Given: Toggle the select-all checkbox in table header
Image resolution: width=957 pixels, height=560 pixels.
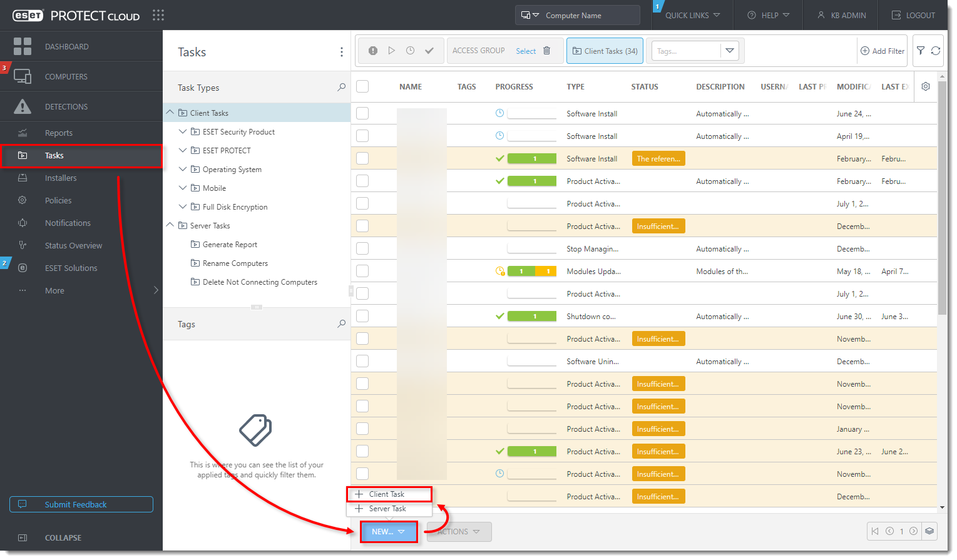Looking at the screenshot, I should tap(362, 87).
